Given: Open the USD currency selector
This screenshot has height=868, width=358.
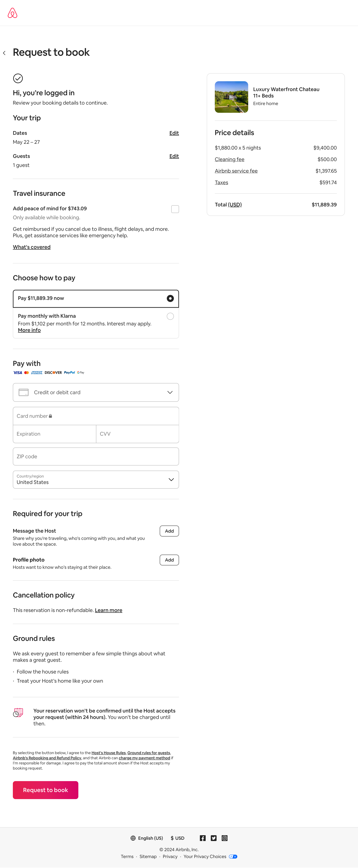Looking at the screenshot, I should pos(178,838).
